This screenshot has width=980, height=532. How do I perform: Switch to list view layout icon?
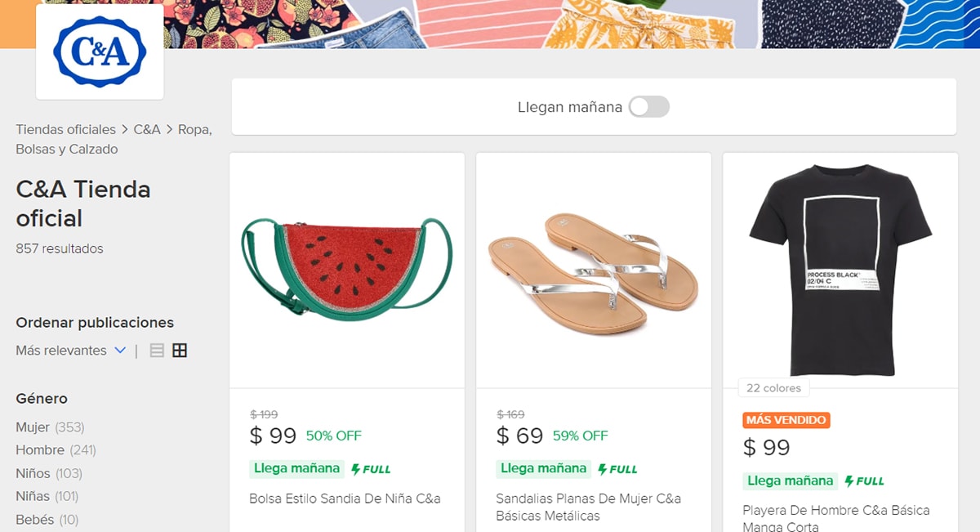(157, 351)
